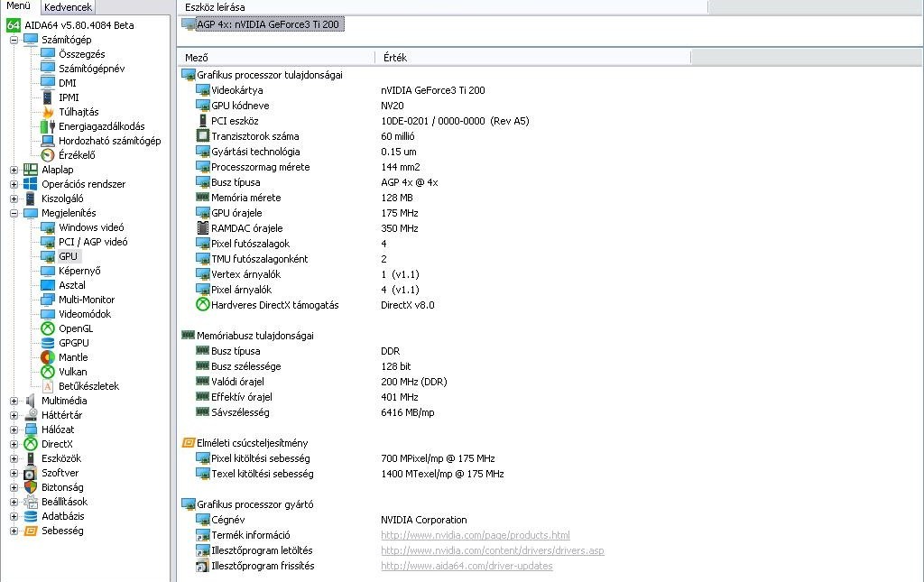
Task: Click the Hardveres DirectX támogatás icon
Action: tap(203, 305)
